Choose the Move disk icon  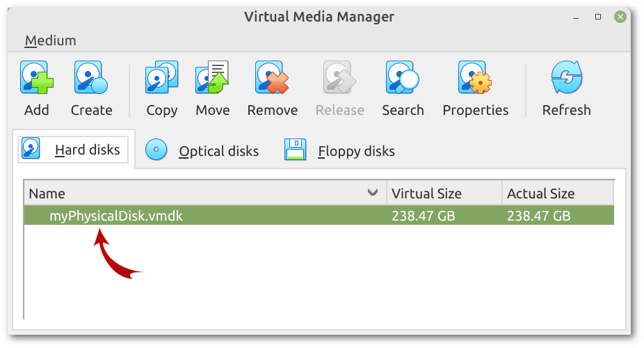click(212, 77)
